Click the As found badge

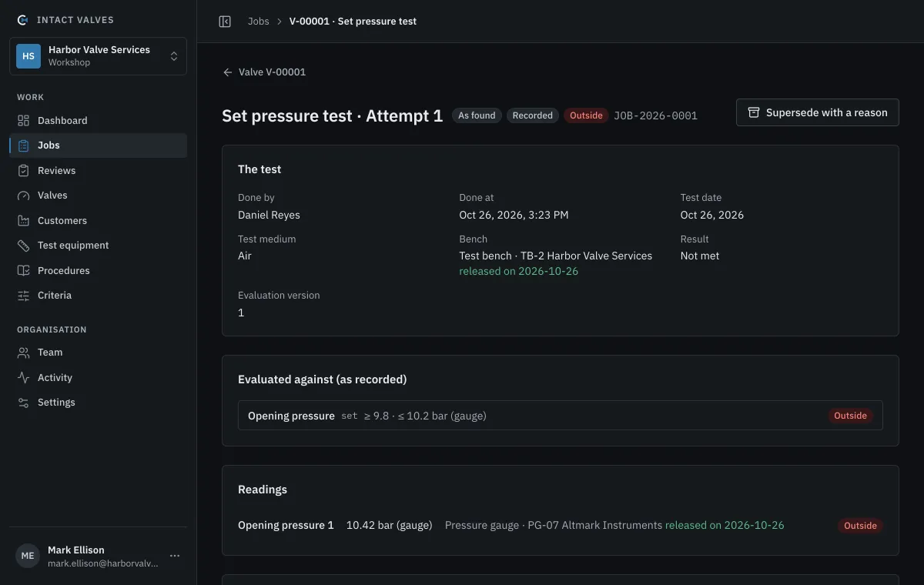click(x=477, y=115)
